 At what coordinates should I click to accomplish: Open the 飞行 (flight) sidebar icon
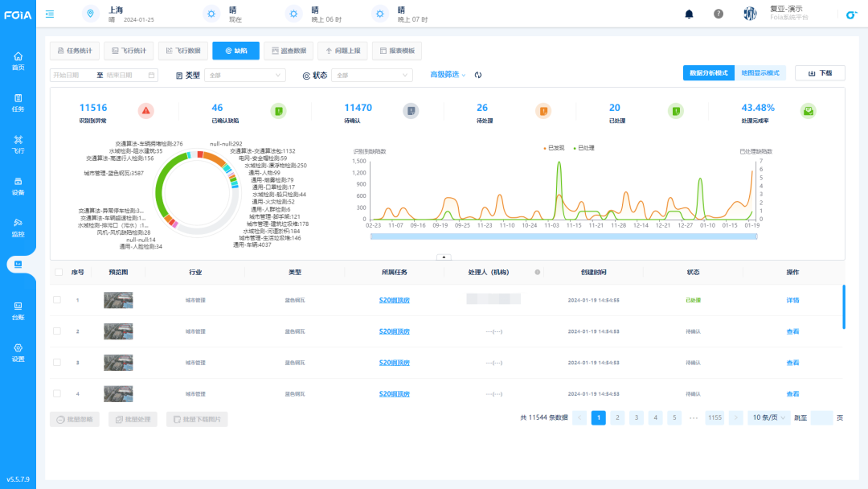pos(18,143)
